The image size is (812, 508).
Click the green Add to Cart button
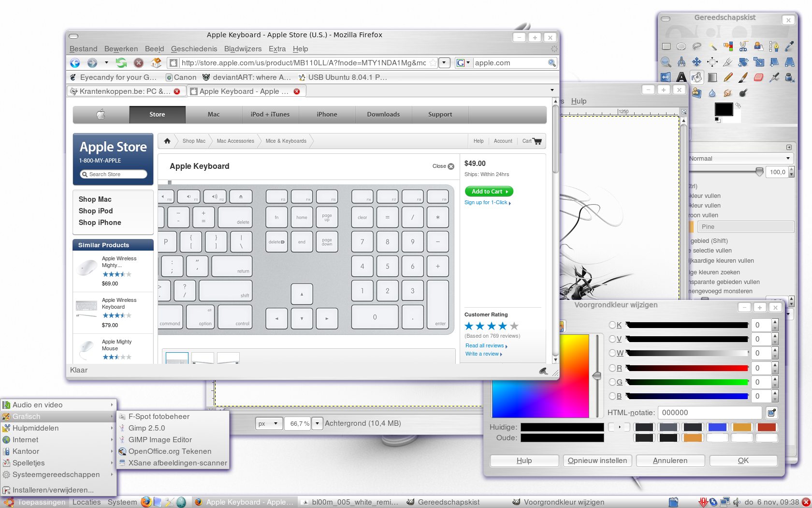489,192
